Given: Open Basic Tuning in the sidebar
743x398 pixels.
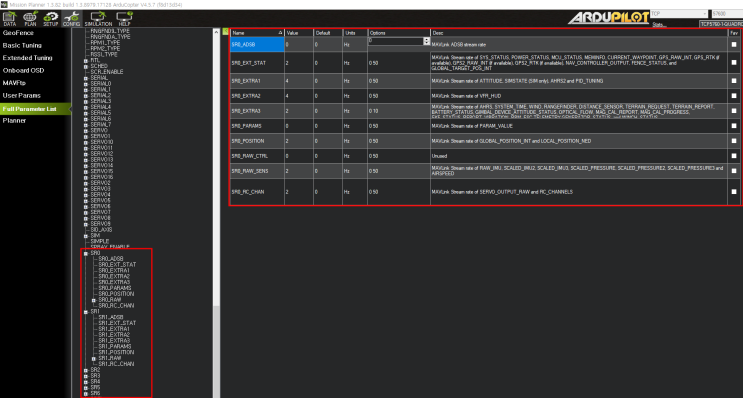Looking at the screenshot, I should click(22, 45).
